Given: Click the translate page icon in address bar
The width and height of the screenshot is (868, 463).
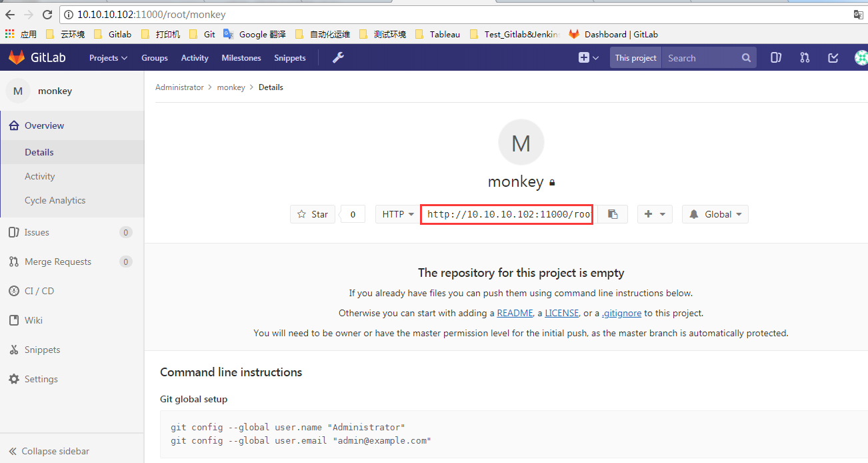Looking at the screenshot, I should pos(858,14).
